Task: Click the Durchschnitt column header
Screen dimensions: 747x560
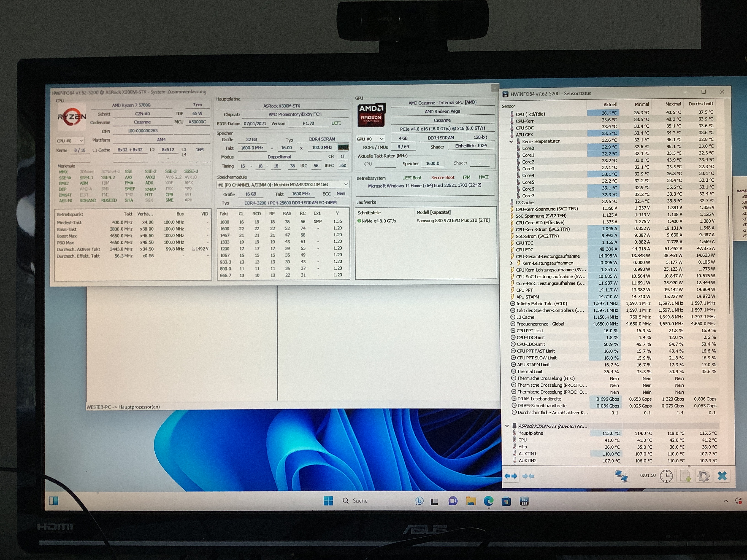Action: pos(701,104)
